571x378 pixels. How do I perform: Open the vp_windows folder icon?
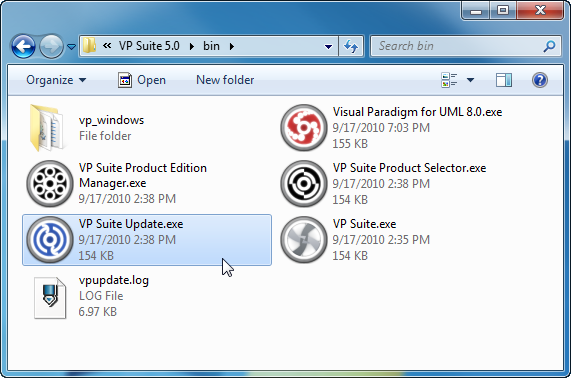pos(48,127)
